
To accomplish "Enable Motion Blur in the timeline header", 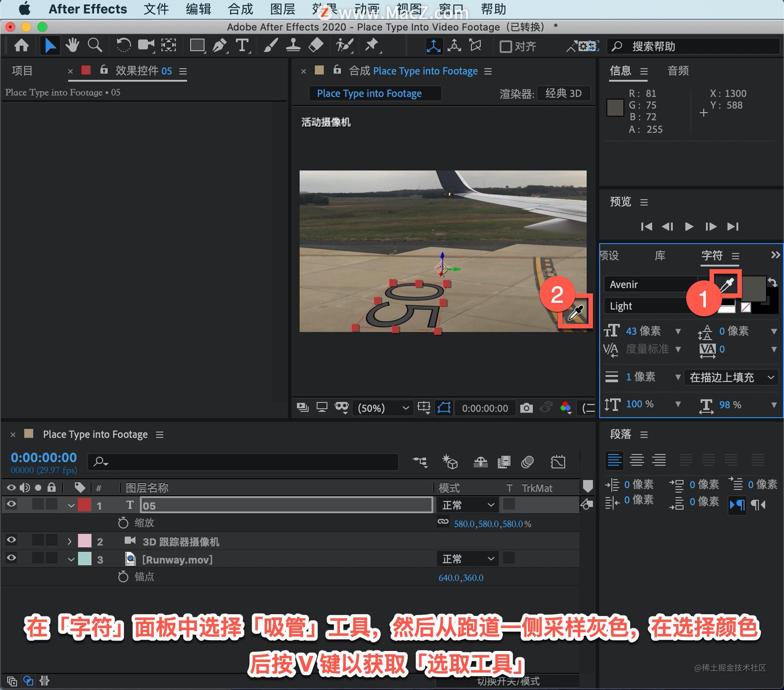I will 527,462.
